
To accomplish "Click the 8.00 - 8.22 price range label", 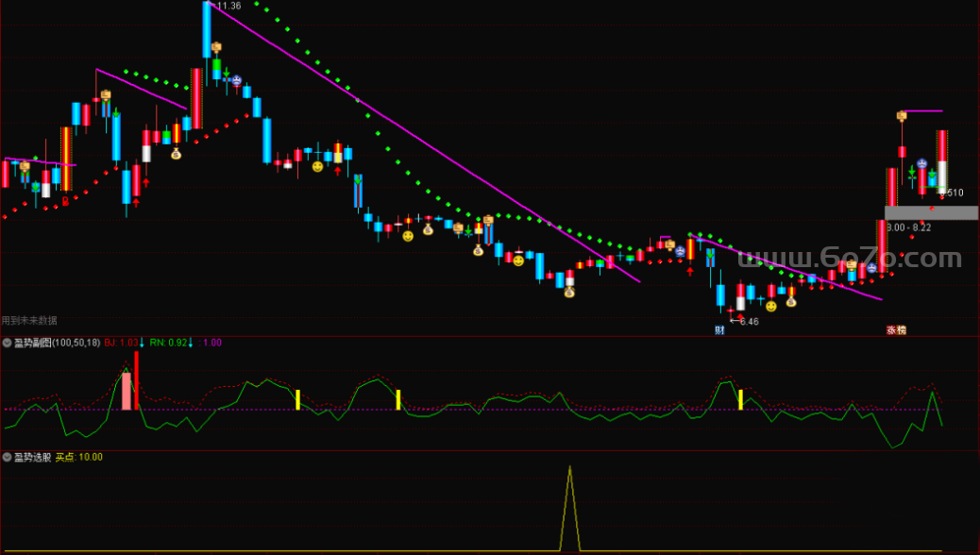I will [x=909, y=227].
